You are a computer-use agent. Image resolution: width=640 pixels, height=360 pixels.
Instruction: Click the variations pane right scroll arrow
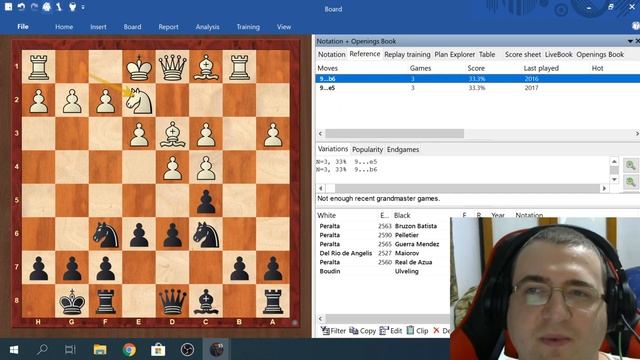pyautogui.click(x=604, y=188)
